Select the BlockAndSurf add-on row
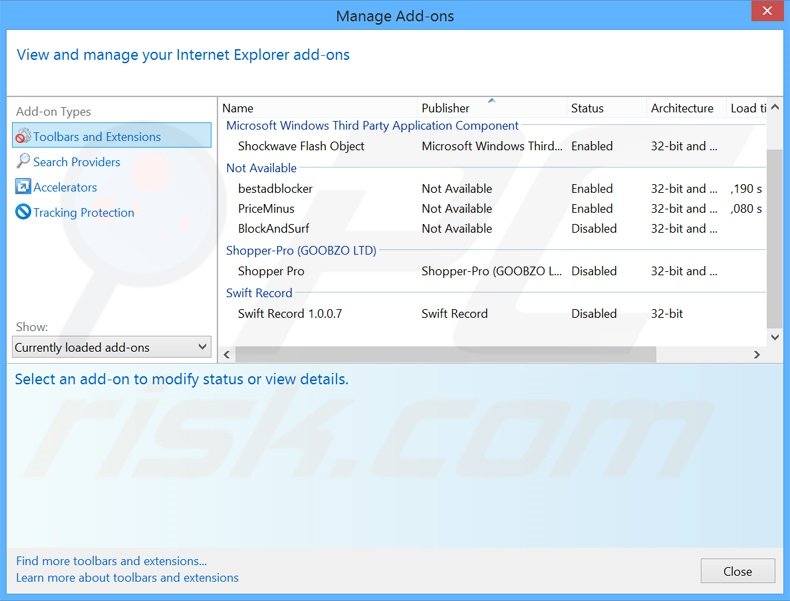 [x=492, y=228]
